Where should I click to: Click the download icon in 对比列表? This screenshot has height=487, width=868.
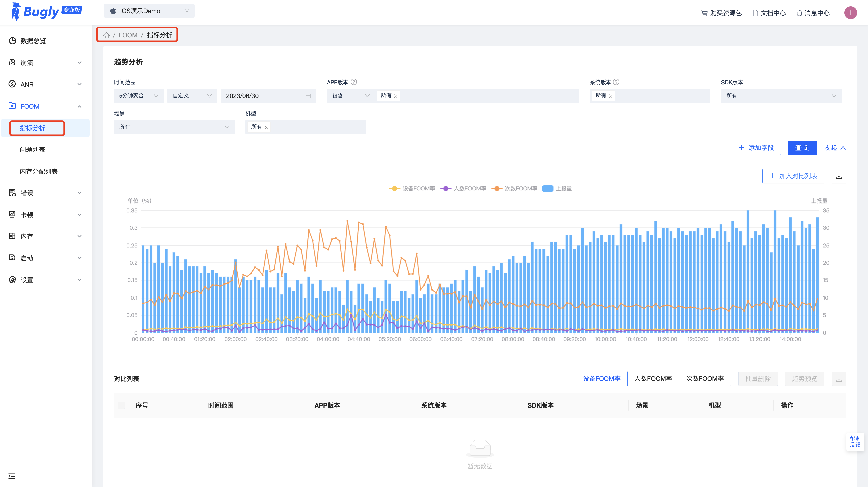coord(839,379)
